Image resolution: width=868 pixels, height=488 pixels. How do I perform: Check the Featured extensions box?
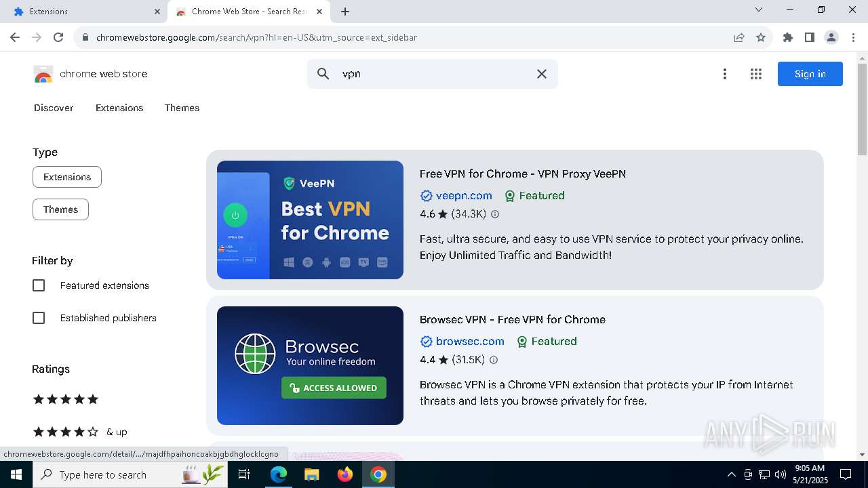[x=39, y=285]
